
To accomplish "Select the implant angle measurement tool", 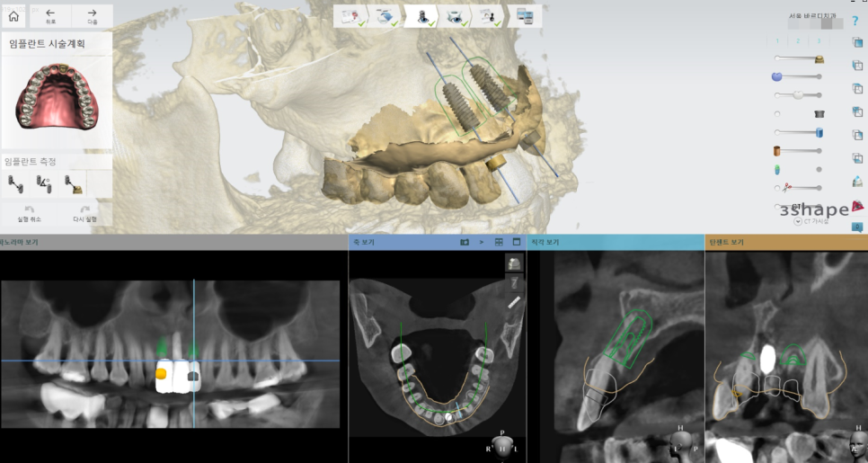I will pyautogui.click(x=44, y=183).
